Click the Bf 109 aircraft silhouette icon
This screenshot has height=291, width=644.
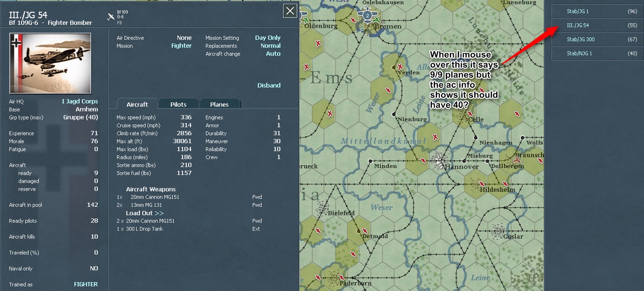(x=111, y=17)
